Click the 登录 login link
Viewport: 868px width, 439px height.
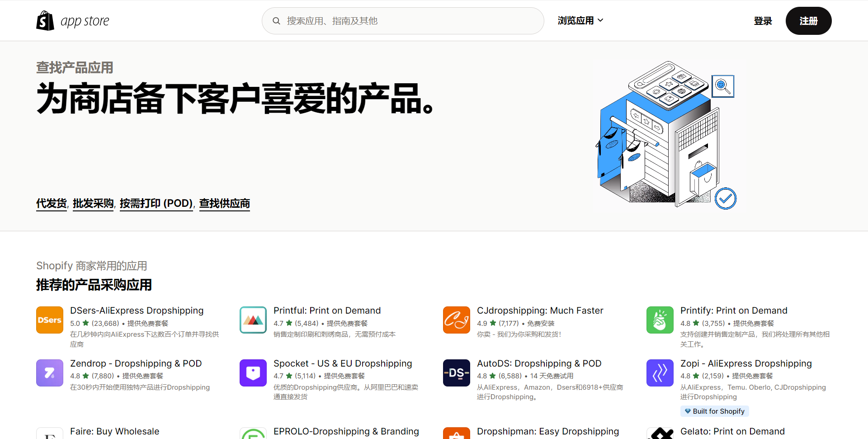[x=763, y=21]
